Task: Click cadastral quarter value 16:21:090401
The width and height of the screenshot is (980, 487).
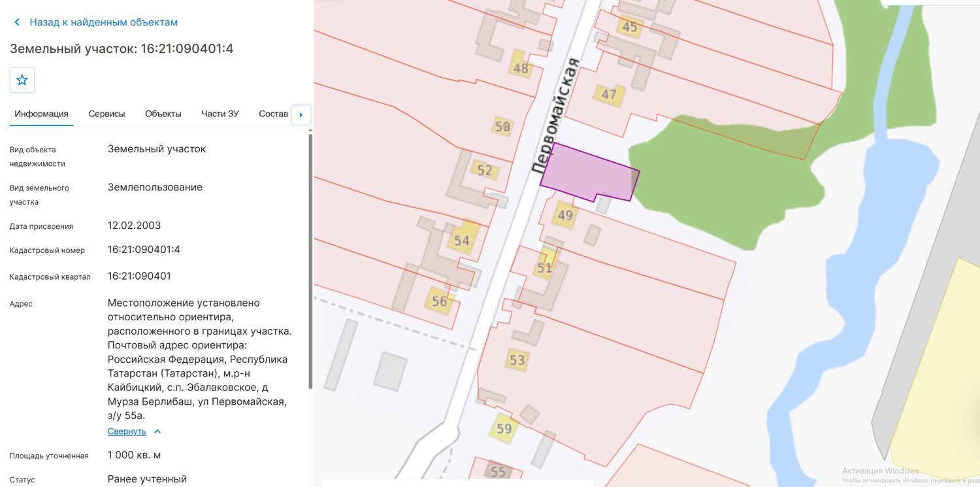Action: 139,276
